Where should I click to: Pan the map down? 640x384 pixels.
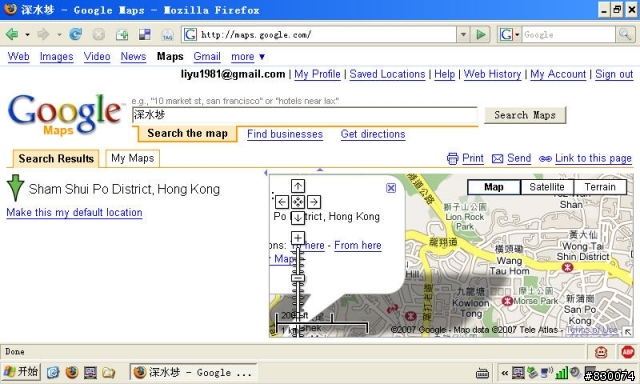tap(298, 217)
